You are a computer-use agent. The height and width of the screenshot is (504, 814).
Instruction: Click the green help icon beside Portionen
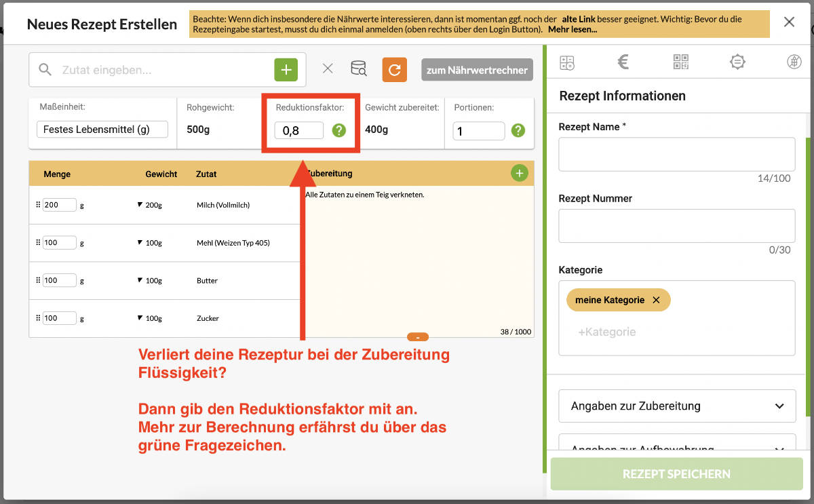[x=518, y=130]
